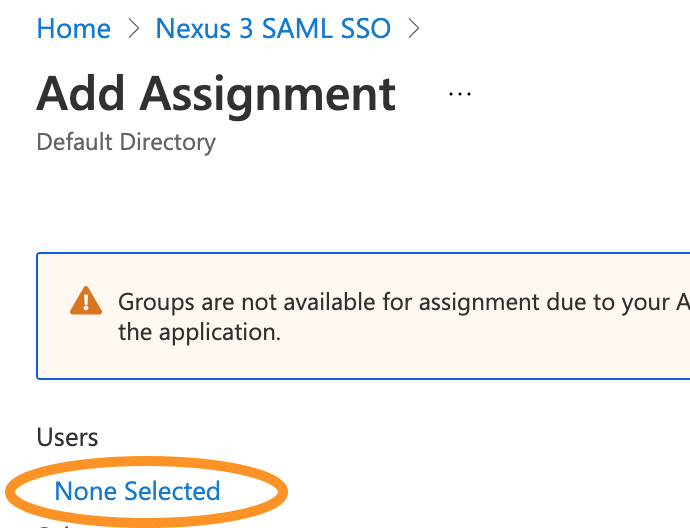The image size is (690, 528).
Task: Open the ellipsis more options menu
Action: (459, 93)
